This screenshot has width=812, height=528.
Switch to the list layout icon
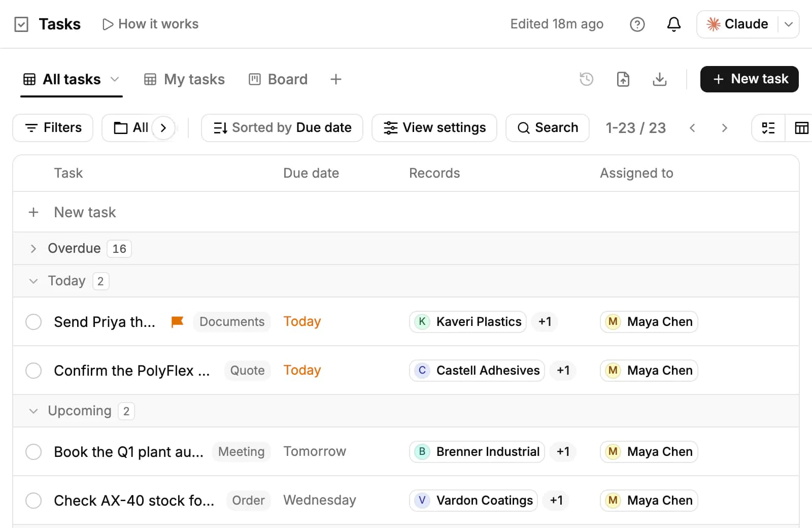click(x=768, y=128)
